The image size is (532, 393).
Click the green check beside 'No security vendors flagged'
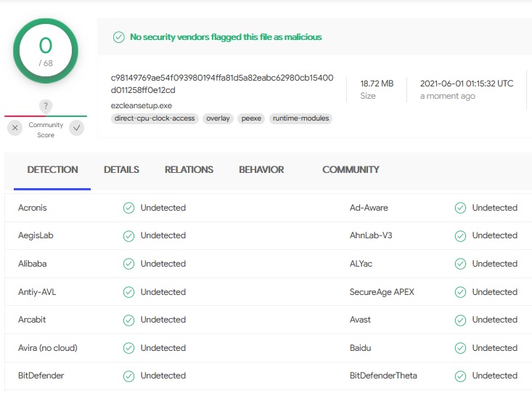tap(119, 37)
